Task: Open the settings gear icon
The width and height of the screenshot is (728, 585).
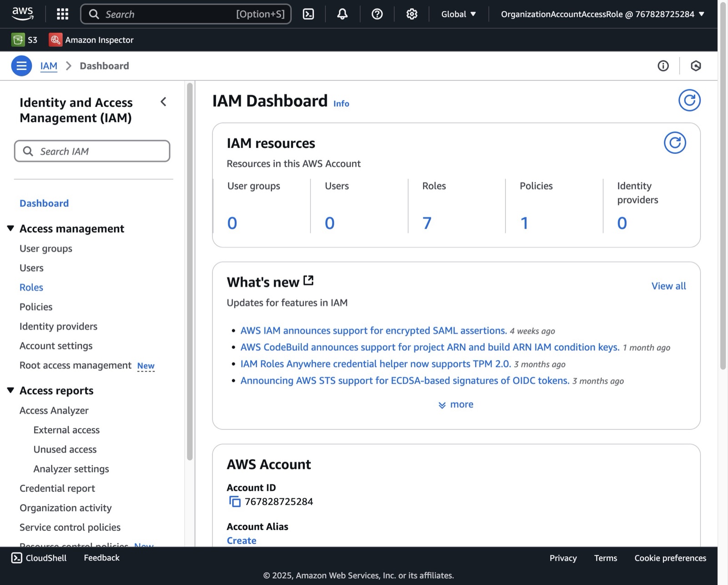Action: tap(412, 14)
